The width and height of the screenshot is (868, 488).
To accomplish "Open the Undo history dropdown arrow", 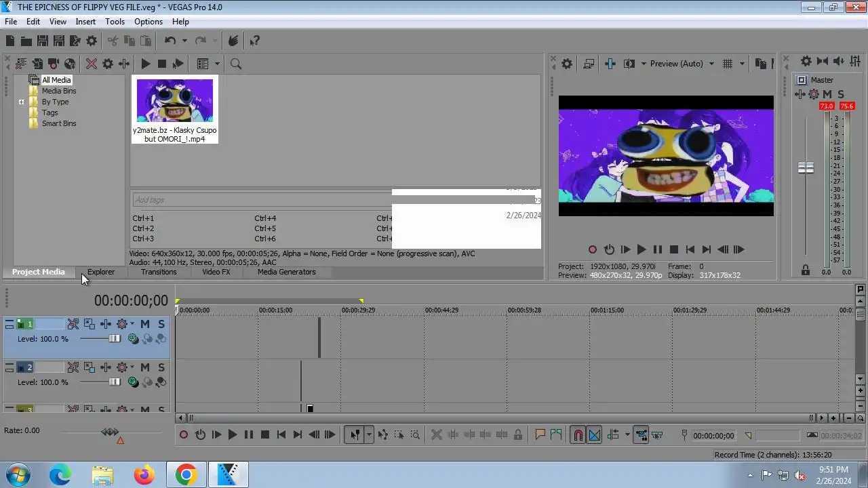I will (x=184, y=41).
